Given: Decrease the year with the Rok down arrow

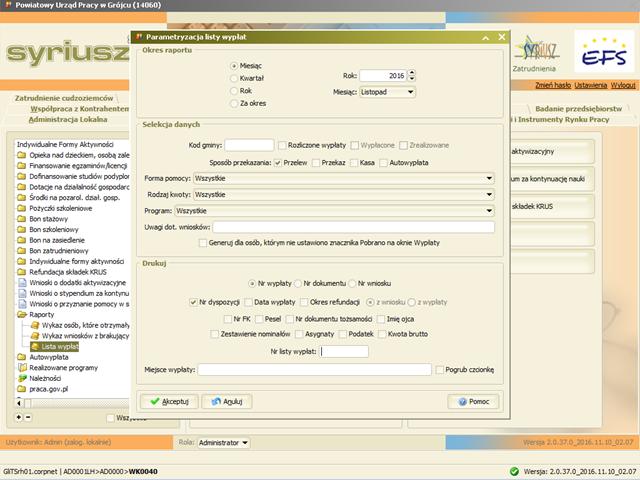Looking at the screenshot, I should coord(412,78).
